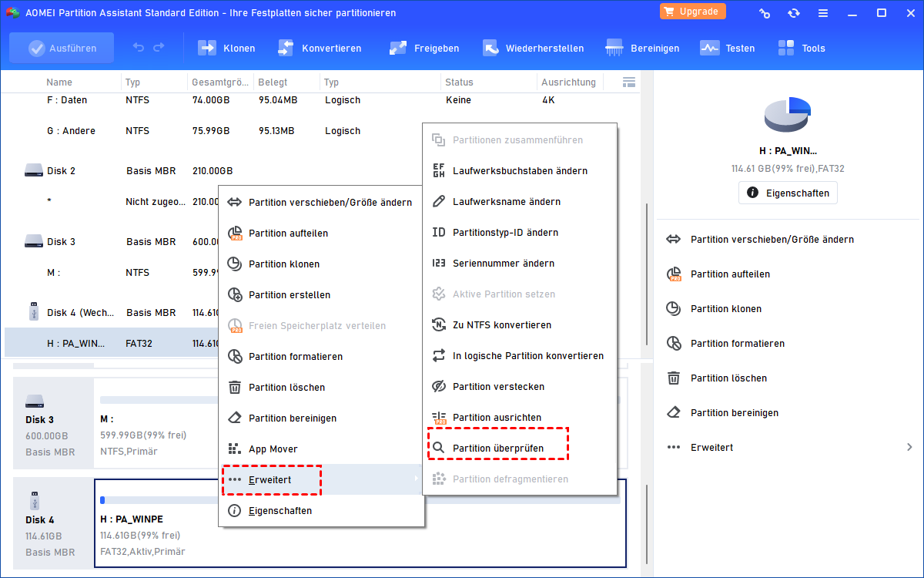924x578 pixels.
Task: Open the Konvertieren toolbar item
Action: click(x=319, y=48)
